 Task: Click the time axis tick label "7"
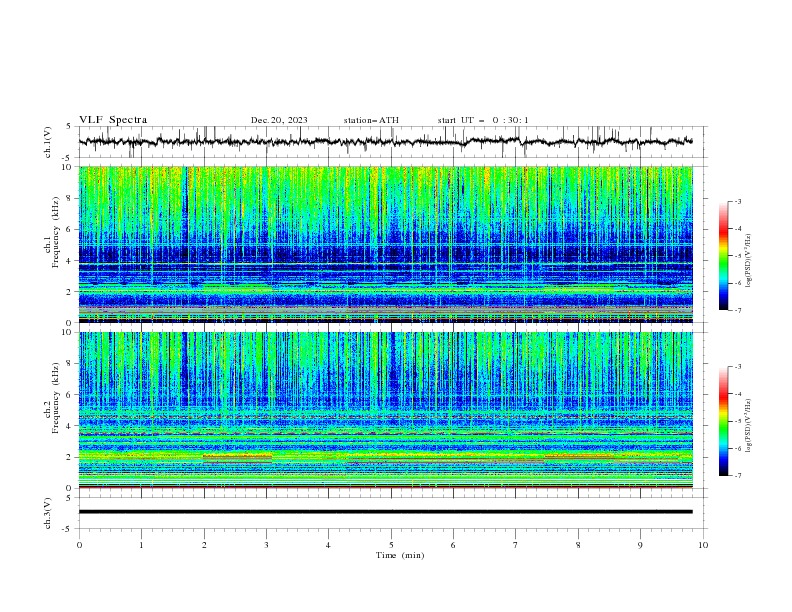click(516, 545)
